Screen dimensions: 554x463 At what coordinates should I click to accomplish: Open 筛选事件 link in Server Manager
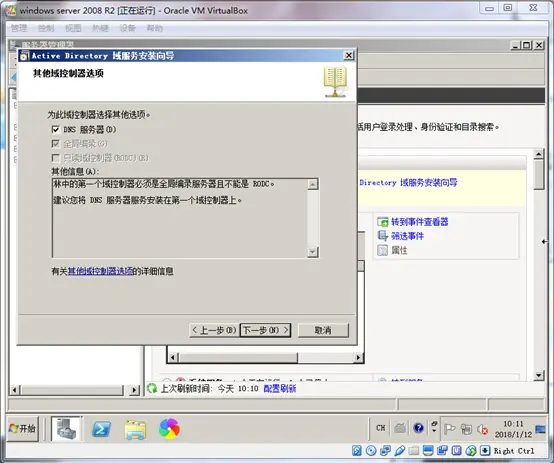coord(407,236)
